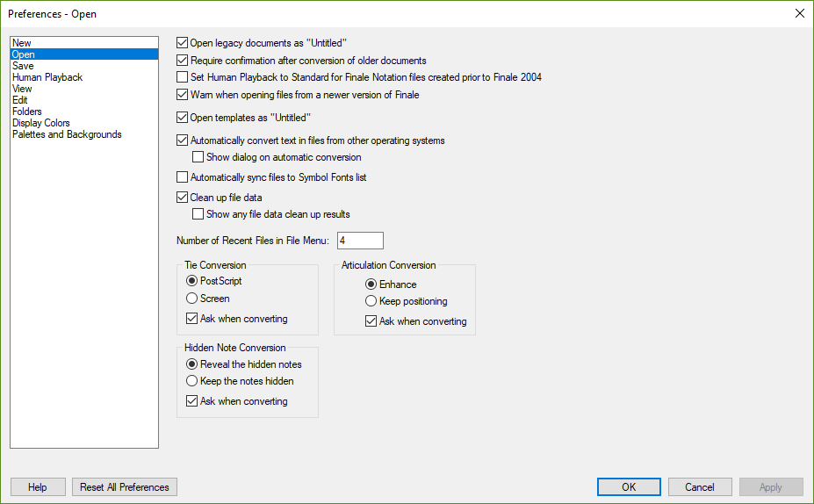
Task: Confirm settings with the OK button
Action: tap(629, 486)
